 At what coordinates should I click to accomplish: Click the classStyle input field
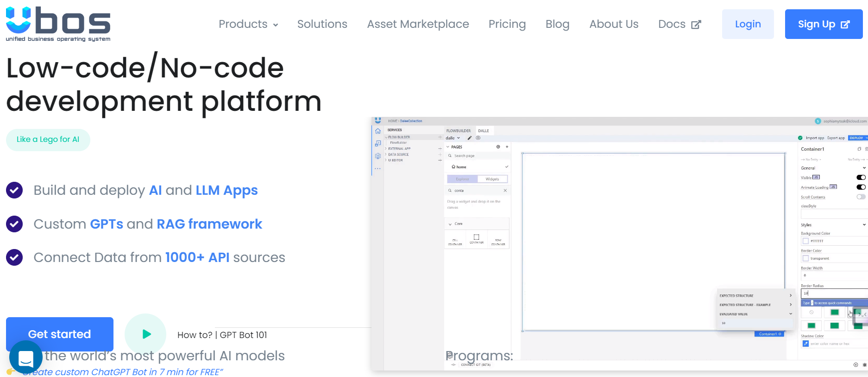pos(834,214)
